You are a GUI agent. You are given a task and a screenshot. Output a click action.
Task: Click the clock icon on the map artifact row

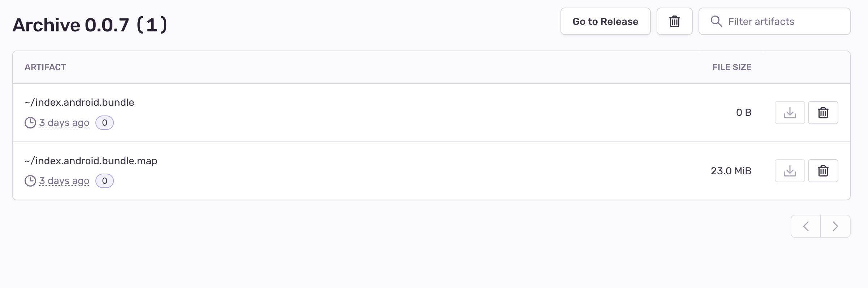click(x=30, y=181)
